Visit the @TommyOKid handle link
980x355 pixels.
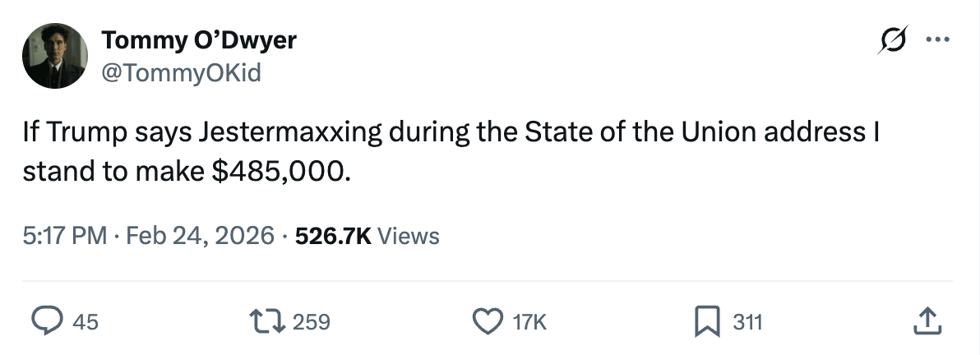(x=181, y=73)
